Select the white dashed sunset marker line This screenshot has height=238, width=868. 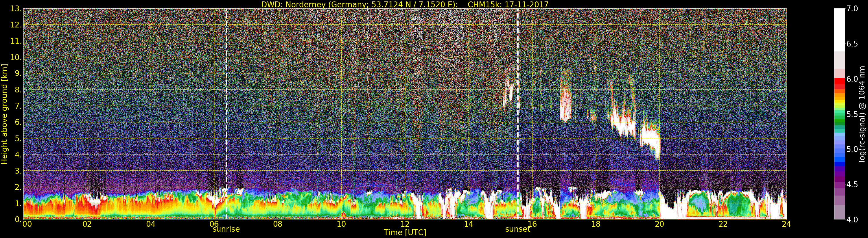pyautogui.click(x=518, y=114)
